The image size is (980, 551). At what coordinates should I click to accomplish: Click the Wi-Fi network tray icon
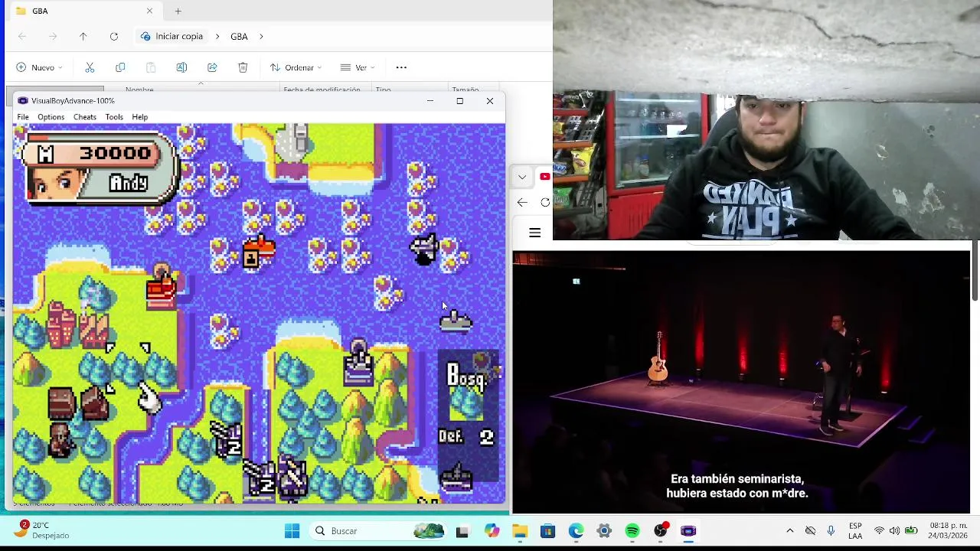879,531
